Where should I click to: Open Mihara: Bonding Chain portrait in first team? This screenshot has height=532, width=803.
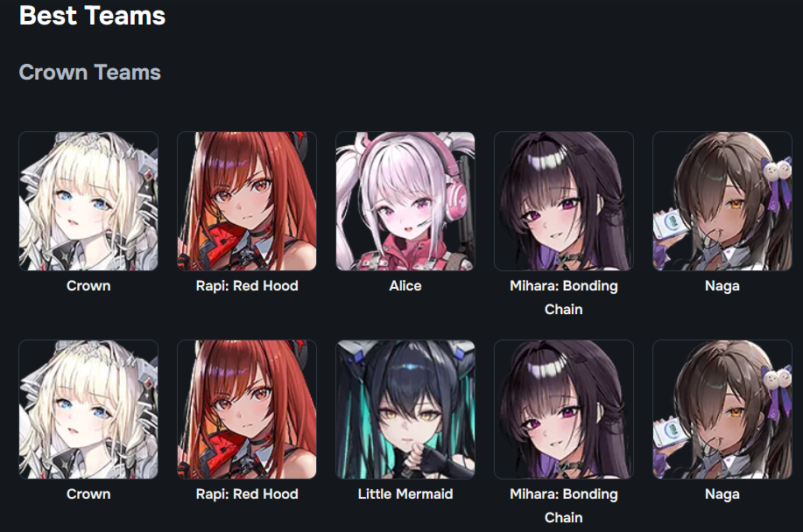[564, 201]
